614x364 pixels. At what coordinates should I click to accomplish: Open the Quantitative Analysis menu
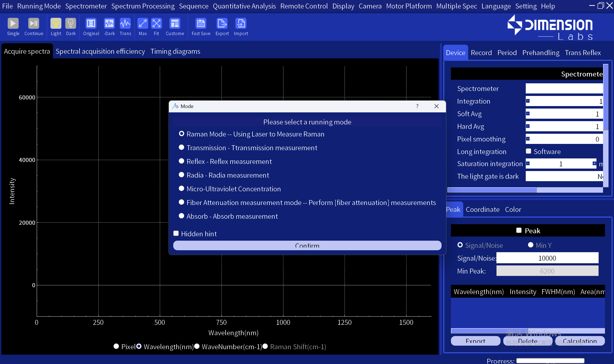click(244, 6)
